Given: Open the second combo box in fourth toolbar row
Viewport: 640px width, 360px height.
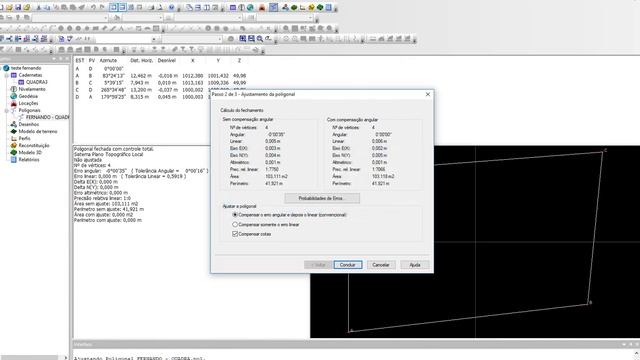Looking at the screenshot, I should coord(192,39).
